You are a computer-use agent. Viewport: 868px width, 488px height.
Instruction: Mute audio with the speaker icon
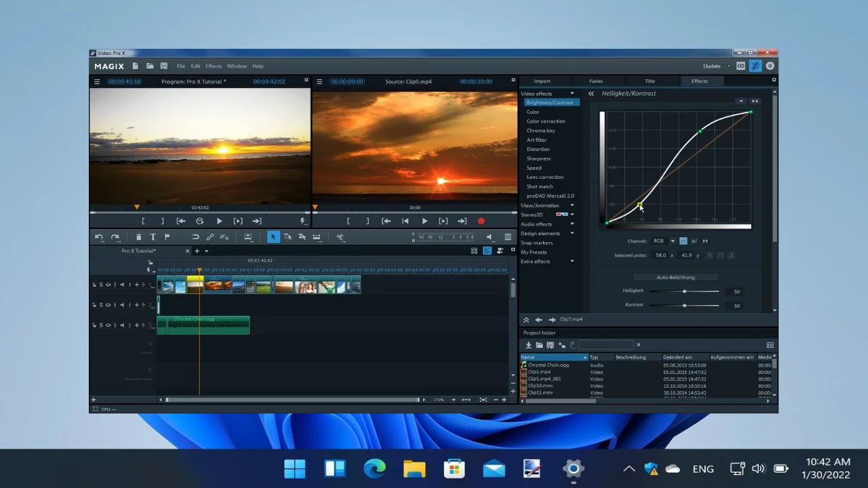pos(489,237)
